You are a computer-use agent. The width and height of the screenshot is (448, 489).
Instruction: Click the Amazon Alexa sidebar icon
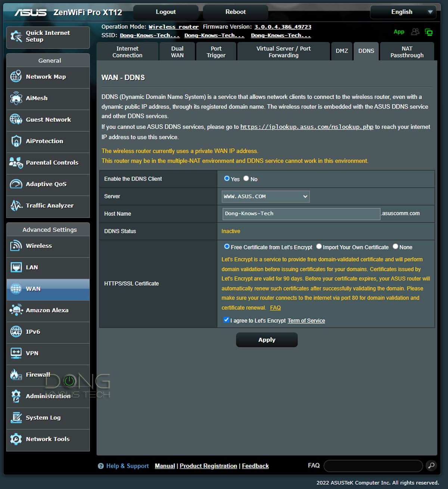coord(16,310)
